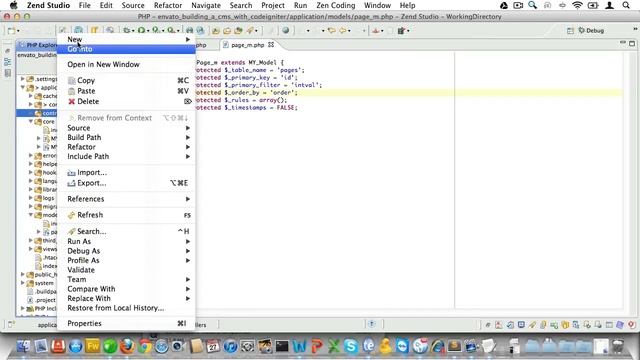Collapse the core folder
640x360 pixels.
pyautogui.click(x=31, y=122)
